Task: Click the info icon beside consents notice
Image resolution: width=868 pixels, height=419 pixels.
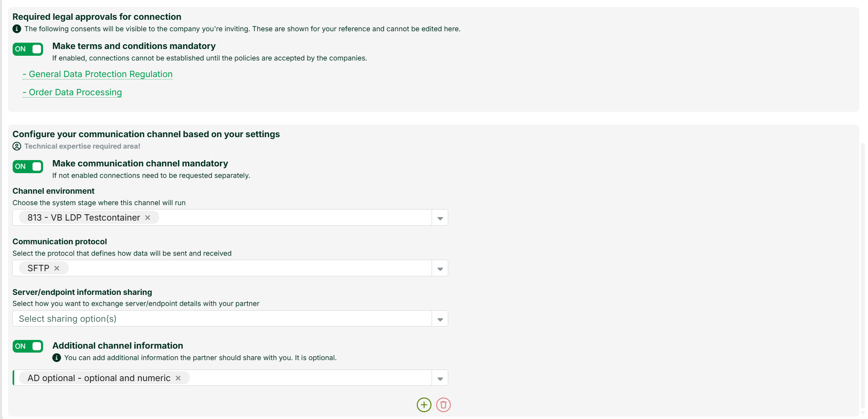Action: 17,29
